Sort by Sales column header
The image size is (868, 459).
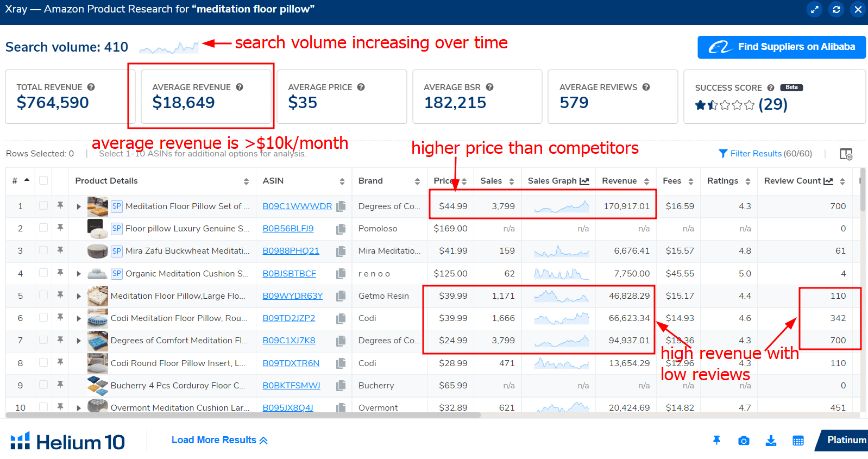click(512, 181)
